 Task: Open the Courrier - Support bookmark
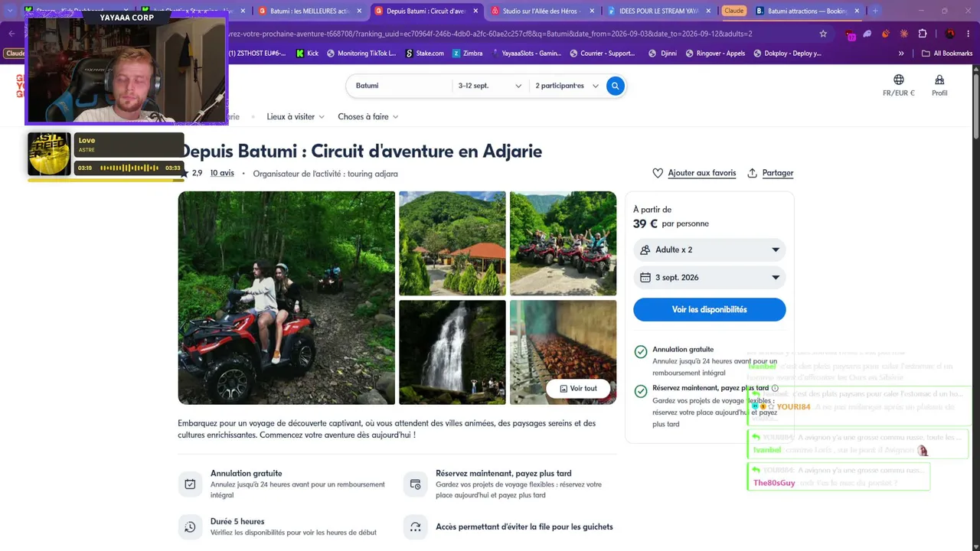click(603, 54)
